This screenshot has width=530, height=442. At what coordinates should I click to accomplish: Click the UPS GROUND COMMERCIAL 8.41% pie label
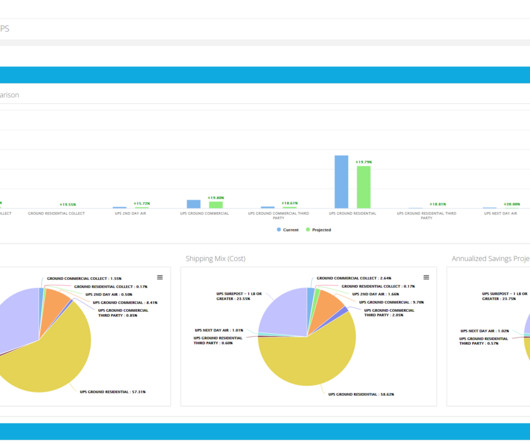125,303
